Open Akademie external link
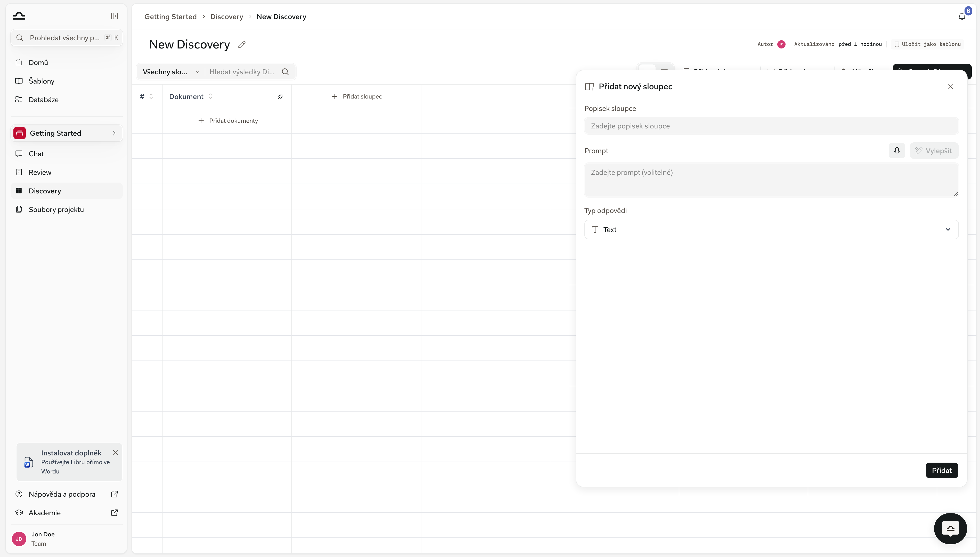980x557 pixels. (x=67, y=513)
